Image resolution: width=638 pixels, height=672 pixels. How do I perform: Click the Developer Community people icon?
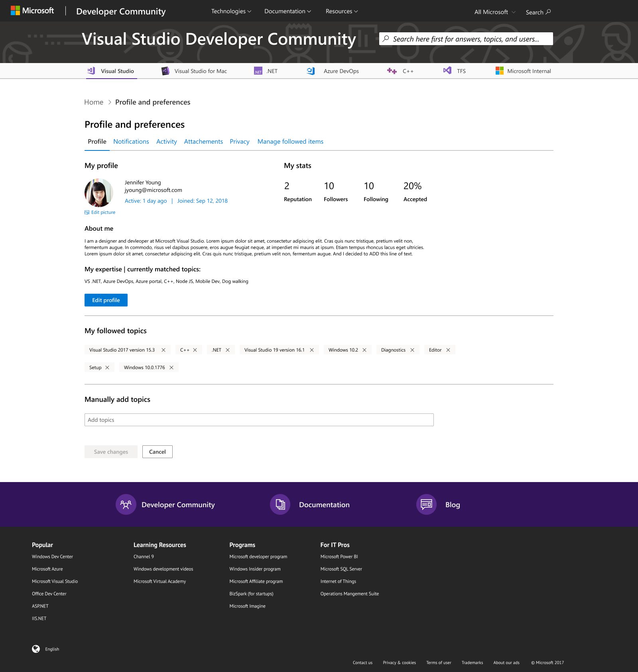click(x=126, y=504)
